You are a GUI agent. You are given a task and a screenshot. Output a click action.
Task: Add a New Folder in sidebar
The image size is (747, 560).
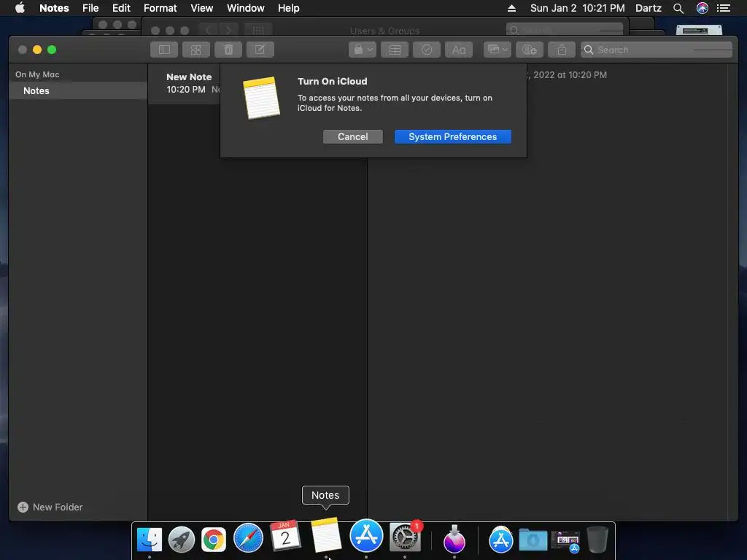pyautogui.click(x=50, y=507)
